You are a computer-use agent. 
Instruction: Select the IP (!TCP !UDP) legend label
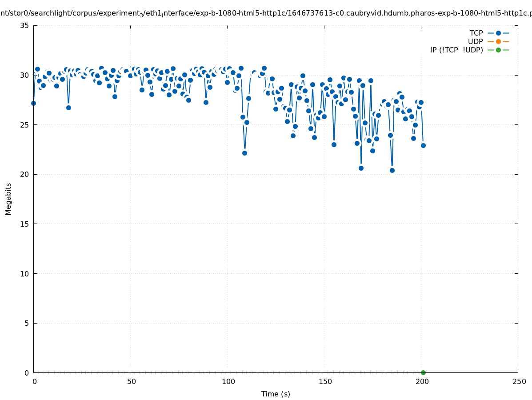tap(456, 50)
